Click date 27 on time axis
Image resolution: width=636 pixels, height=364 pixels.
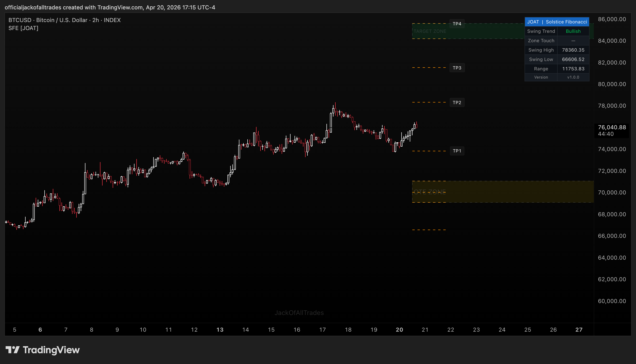coord(579,330)
